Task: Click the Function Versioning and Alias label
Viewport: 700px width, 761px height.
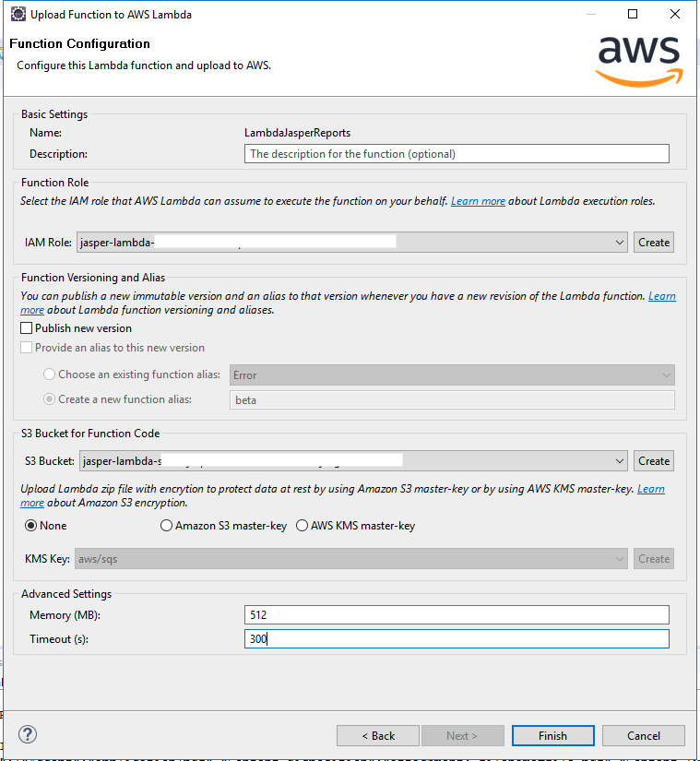Action: point(92,278)
